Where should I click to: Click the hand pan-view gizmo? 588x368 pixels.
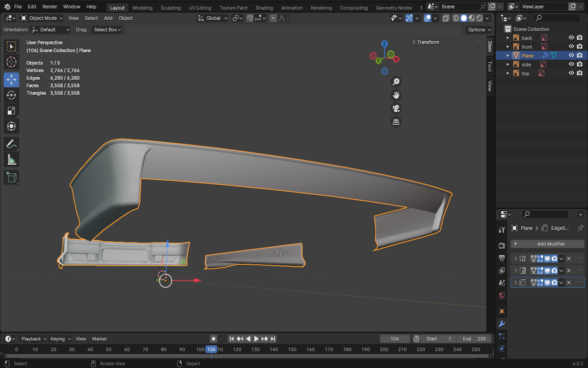click(x=396, y=95)
